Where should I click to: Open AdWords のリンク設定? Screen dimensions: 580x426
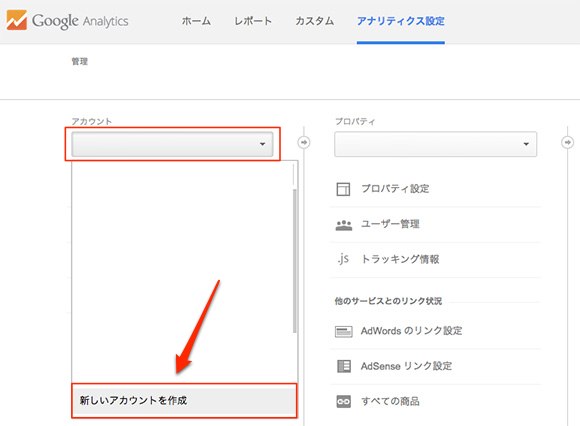412,331
